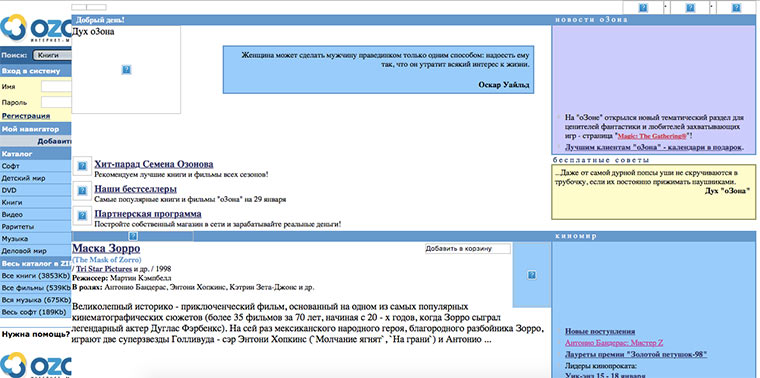
Task: Open the Софт catalog section
Action: tap(35, 166)
